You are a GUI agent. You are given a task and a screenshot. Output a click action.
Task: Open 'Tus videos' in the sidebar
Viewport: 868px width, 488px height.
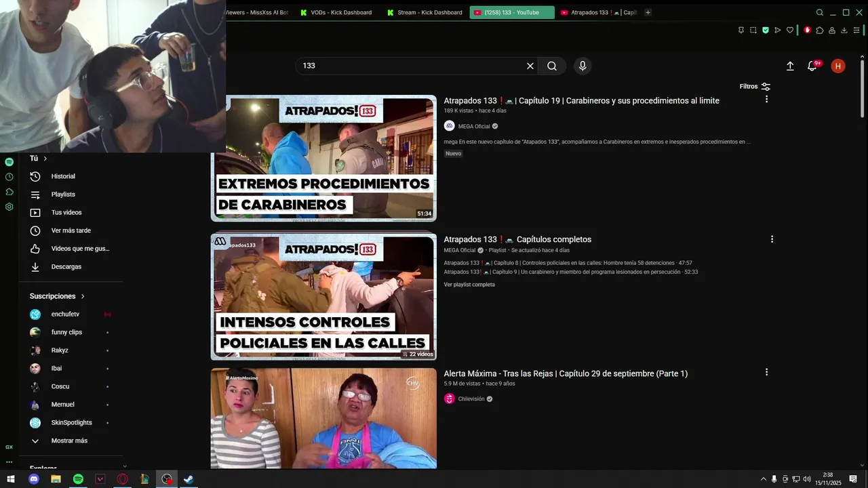(x=71, y=213)
